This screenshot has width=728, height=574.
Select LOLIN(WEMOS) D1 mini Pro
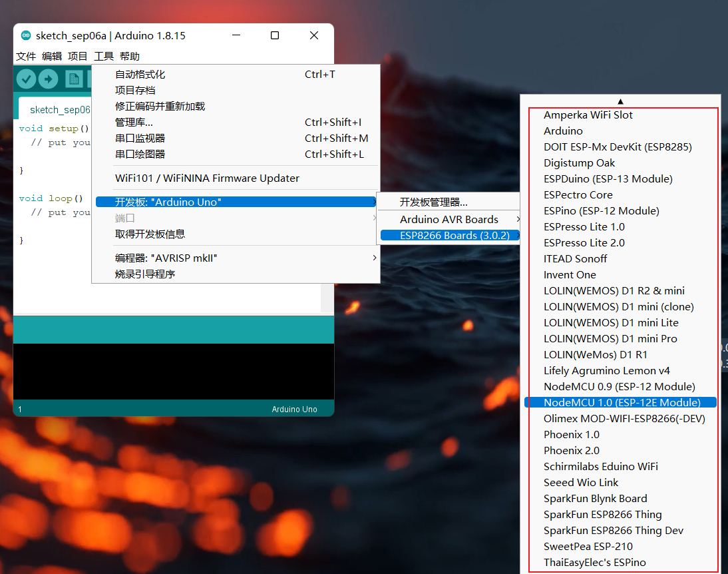tap(620, 339)
